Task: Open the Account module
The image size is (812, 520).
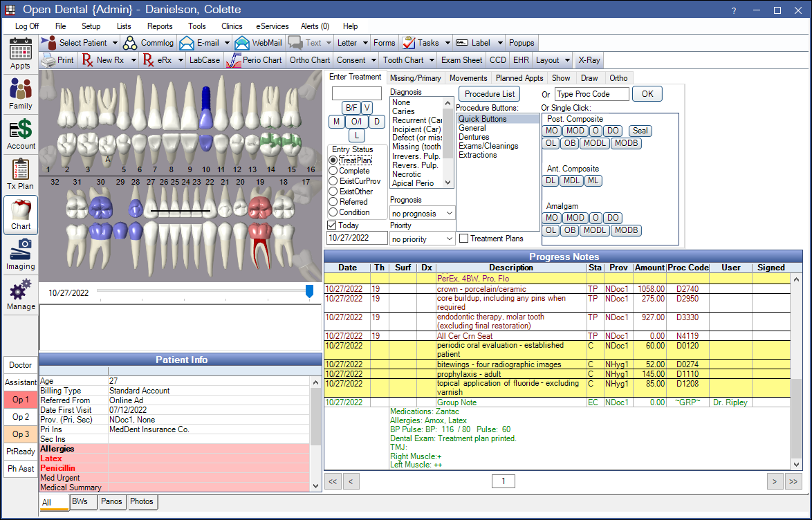Action: pyautogui.click(x=20, y=134)
